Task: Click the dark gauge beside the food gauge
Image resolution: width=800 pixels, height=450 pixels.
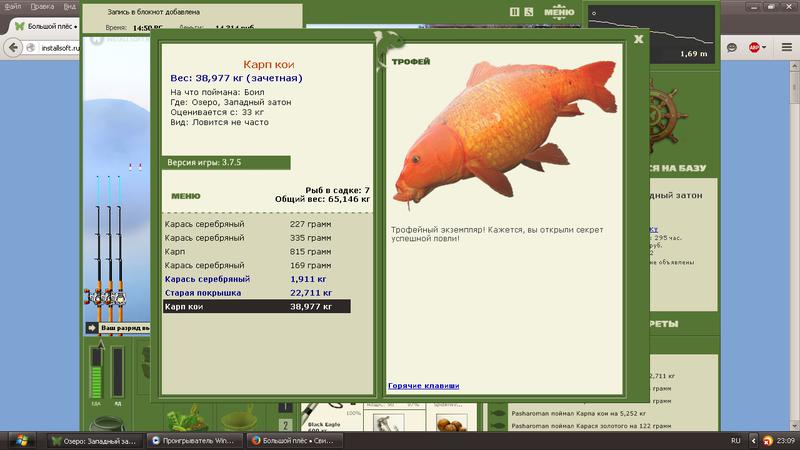Action: (117, 372)
